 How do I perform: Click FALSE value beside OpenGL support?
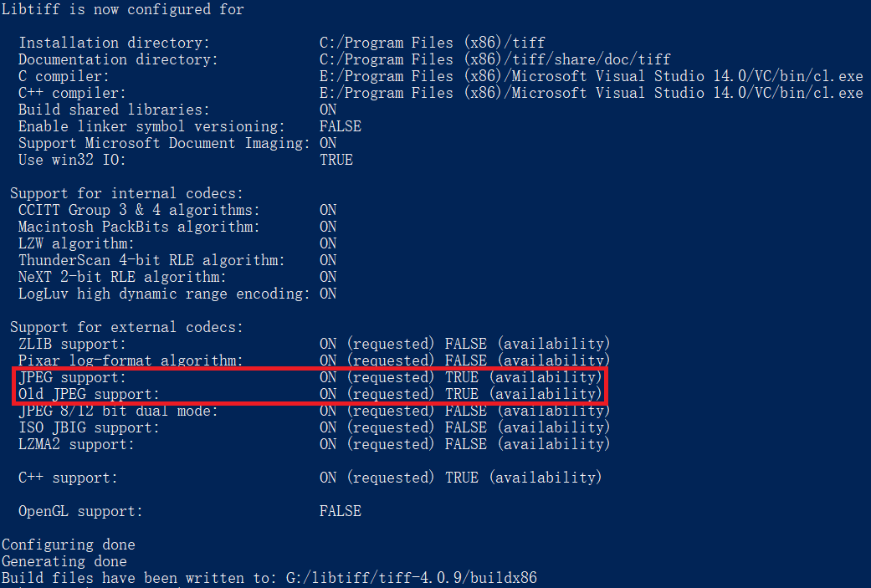pyautogui.click(x=340, y=511)
